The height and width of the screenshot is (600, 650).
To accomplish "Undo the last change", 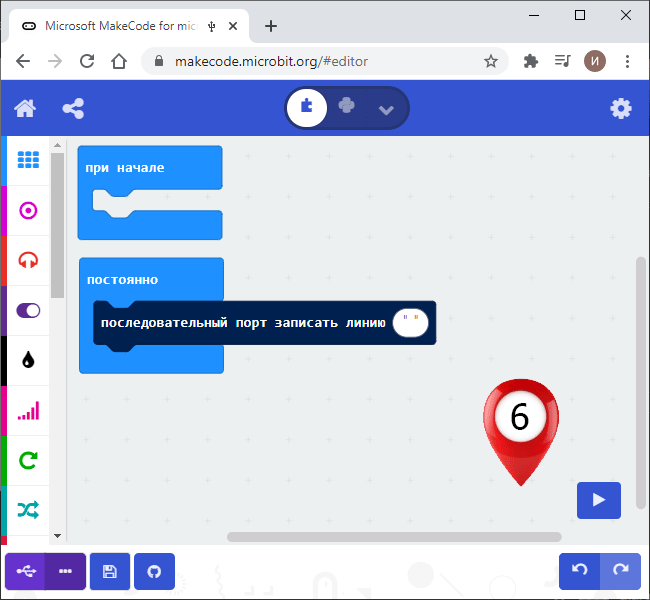I will point(579,571).
